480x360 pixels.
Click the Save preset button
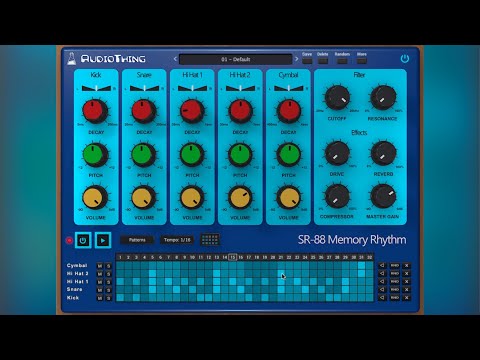pyautogui.click(x=307, y=61)
